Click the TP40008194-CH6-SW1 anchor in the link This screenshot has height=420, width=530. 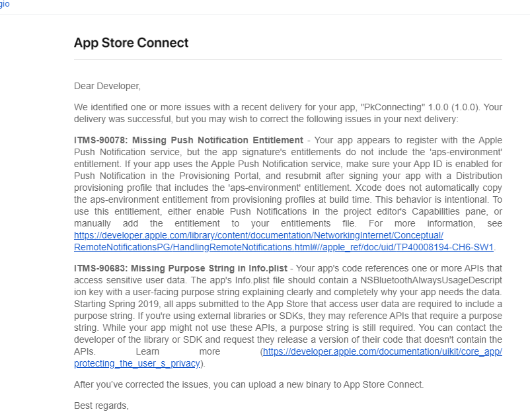[x=449, y=247]
